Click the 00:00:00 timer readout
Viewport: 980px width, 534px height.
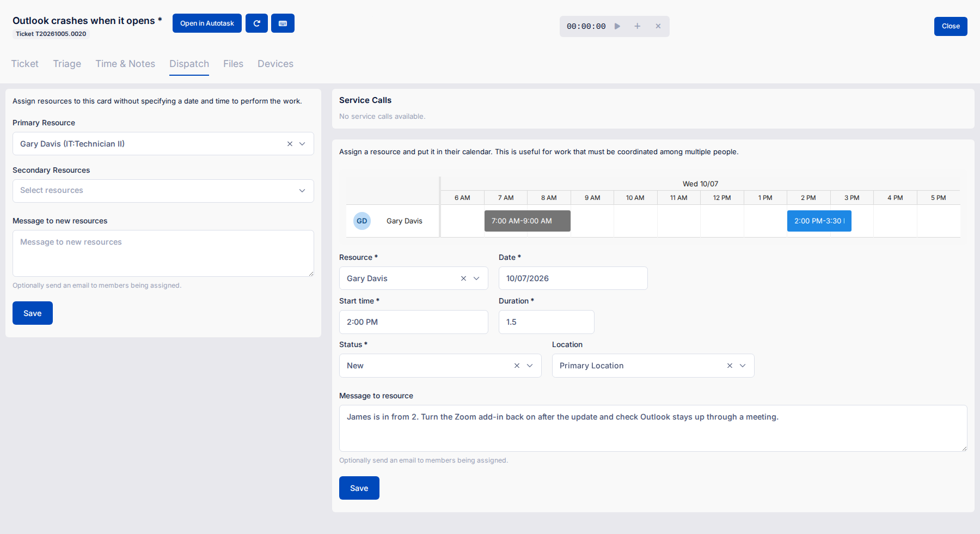586,26
